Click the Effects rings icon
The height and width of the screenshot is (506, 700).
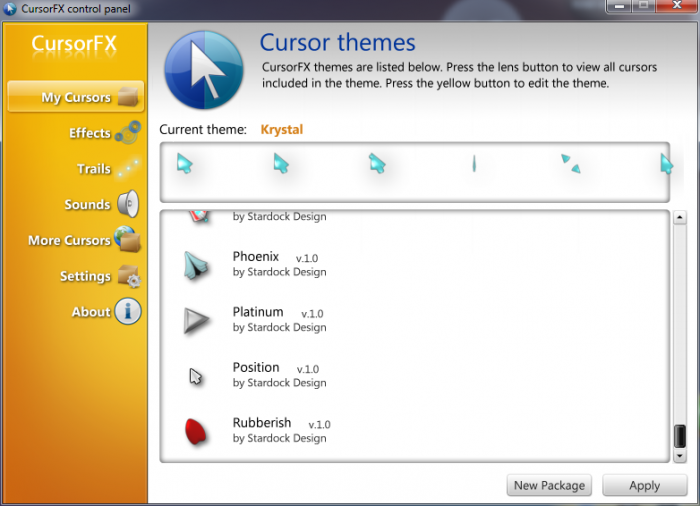[128, 133]
